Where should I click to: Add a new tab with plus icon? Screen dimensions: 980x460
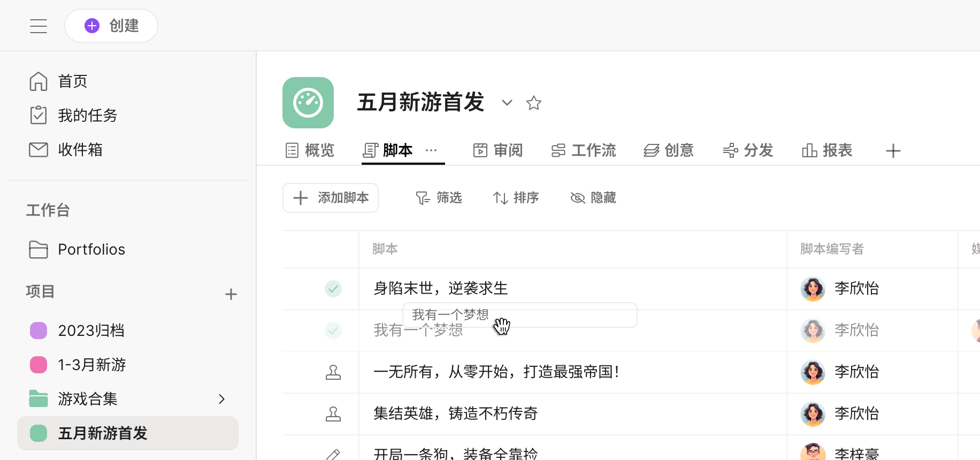tap(893, 151)
